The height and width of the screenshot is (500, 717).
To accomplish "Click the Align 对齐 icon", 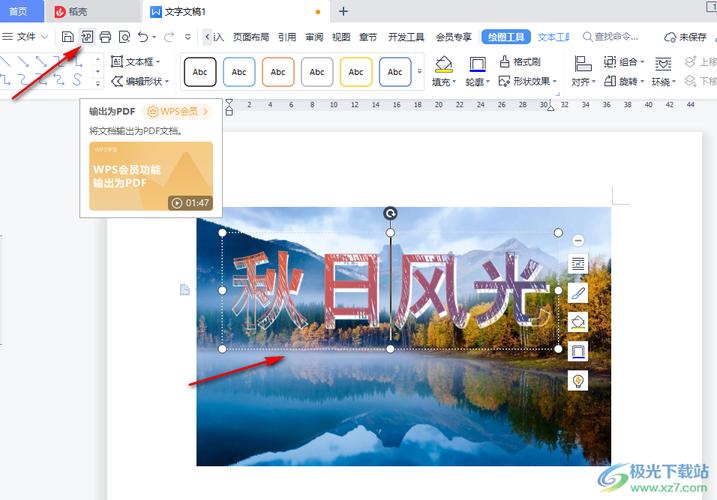I will [583, 64].
